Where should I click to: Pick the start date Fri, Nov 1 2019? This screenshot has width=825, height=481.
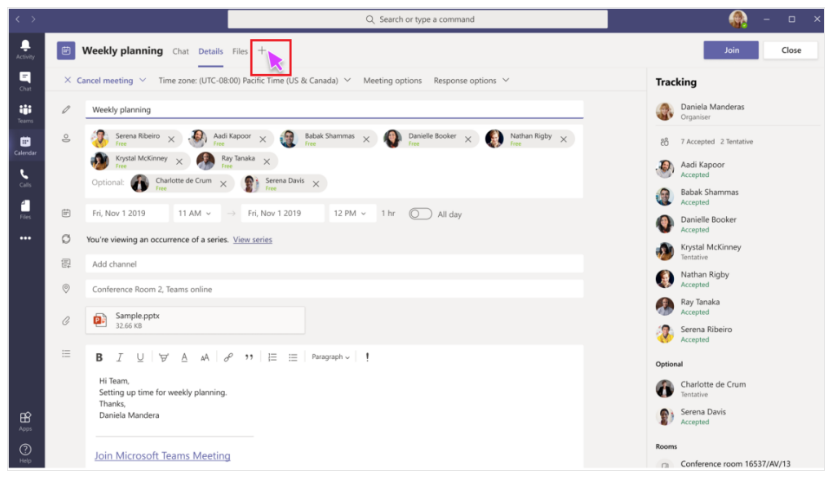click(127, 213)
